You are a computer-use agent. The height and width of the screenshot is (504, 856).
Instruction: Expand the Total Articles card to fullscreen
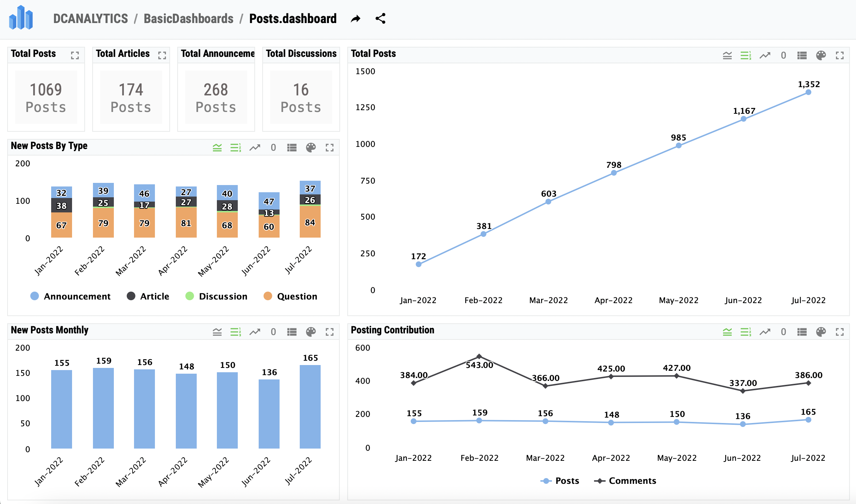(162, 55)
